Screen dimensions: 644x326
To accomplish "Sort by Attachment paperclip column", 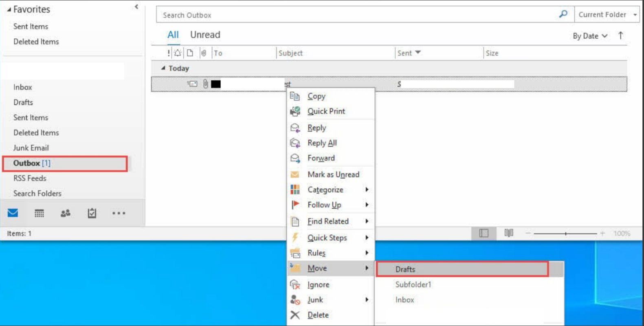I will click(x=204, y=53).
